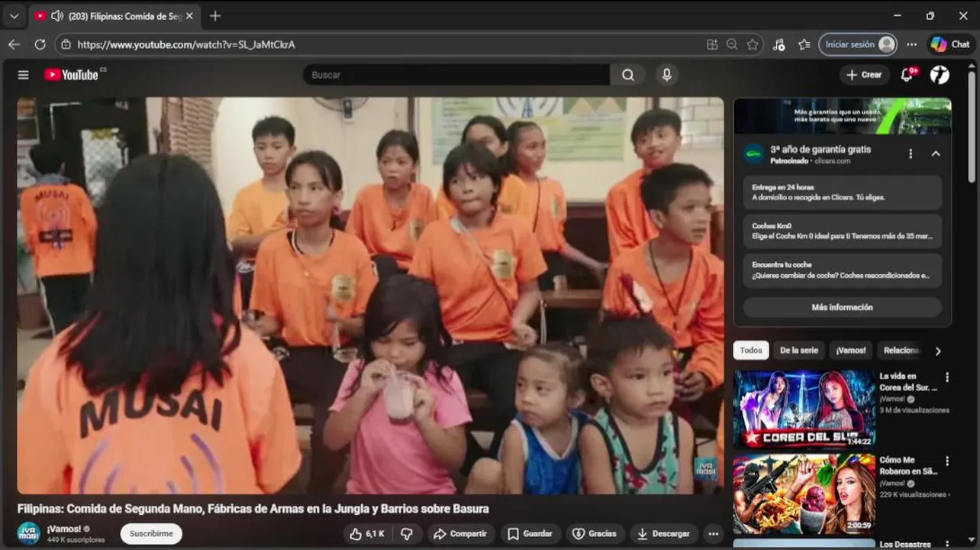Open options for La vida en Corea video
The width and height of the screenshot is (980, 550).
pos(947,377)
